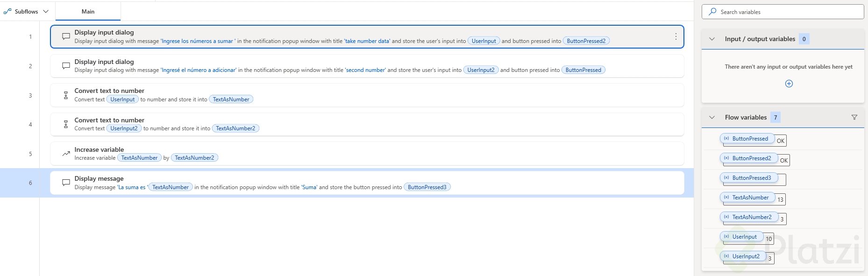Select the UserInput flow variable

coord(744,237)
